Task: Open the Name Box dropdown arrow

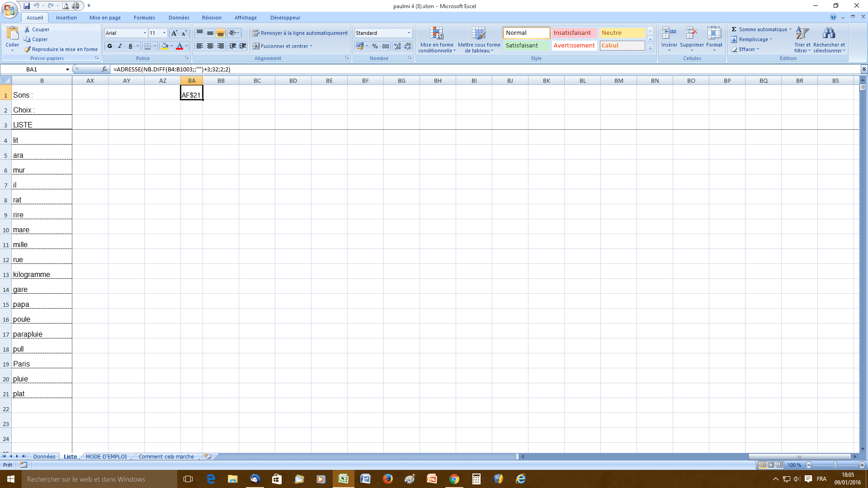Action: pos(67,70)
